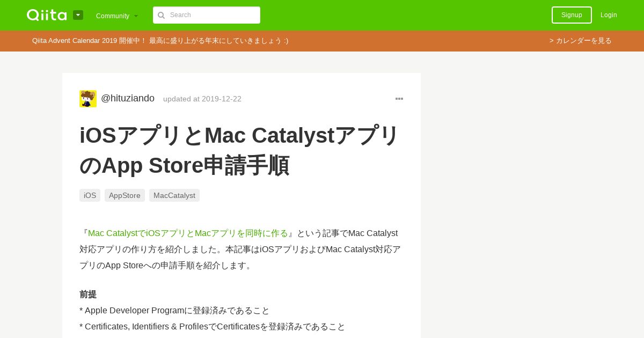This screenshot has height=338, width=644.
Task: Click the magnifier icon in search box
Action: (x=161, y=15)
